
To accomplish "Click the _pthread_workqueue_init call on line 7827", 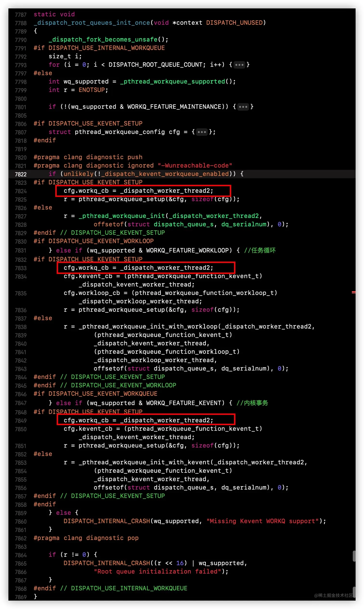I will tap(122, 216).
